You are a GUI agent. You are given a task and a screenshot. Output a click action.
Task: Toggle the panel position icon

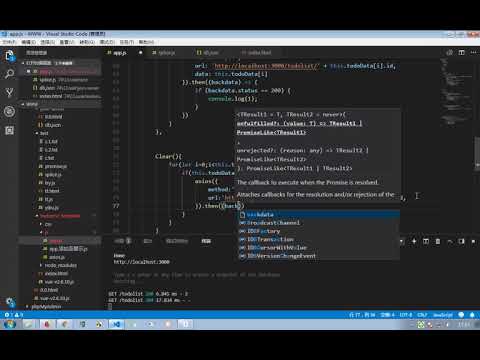coord(462,241)
